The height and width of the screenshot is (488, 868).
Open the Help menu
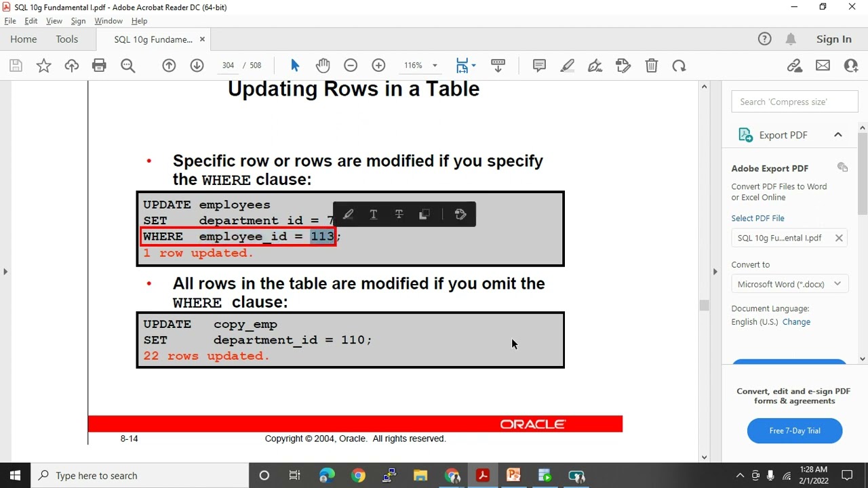(139, 21)
